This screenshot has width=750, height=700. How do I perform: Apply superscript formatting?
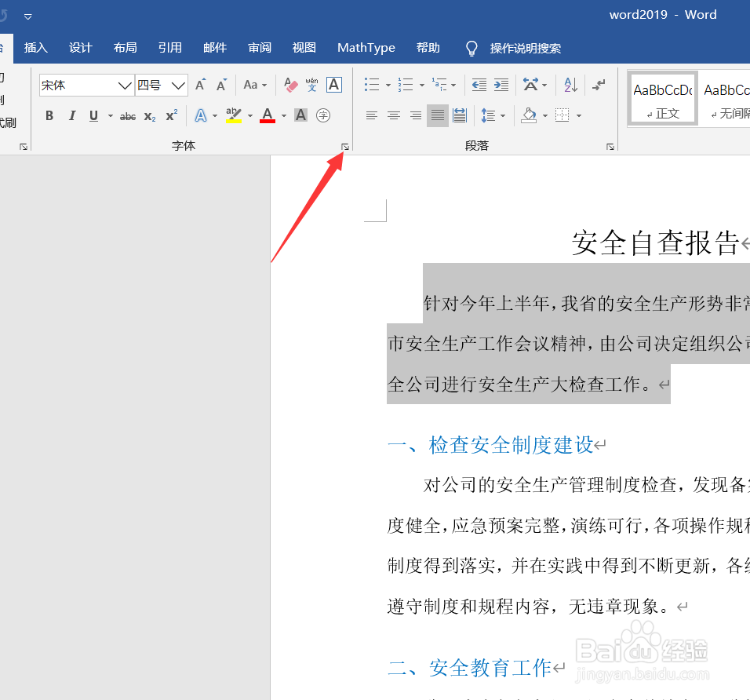click(x=170, y=115)
